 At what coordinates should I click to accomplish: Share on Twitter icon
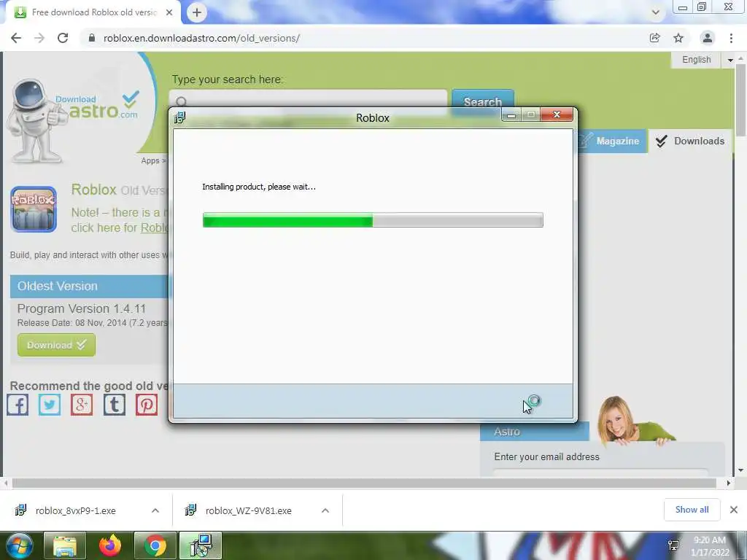click(x=50, y=405)
